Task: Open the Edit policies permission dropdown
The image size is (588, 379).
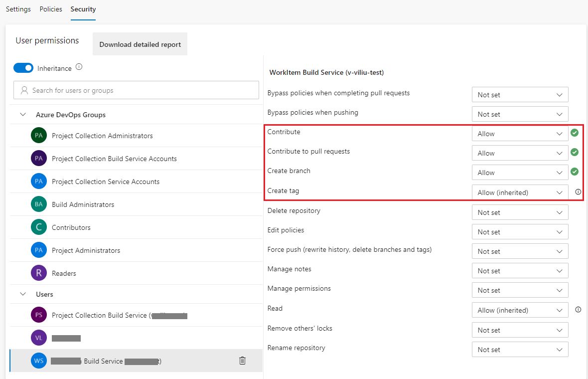Action: coord(520,232)
